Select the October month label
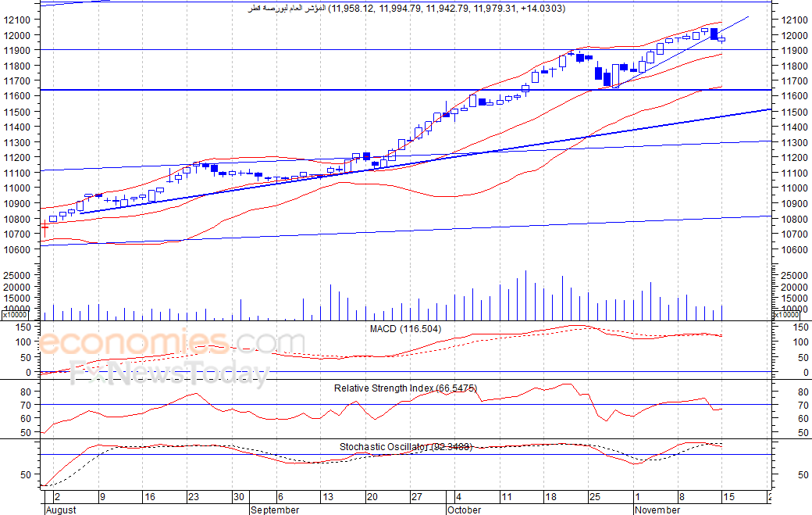812x515 pixels. (464, 510)
